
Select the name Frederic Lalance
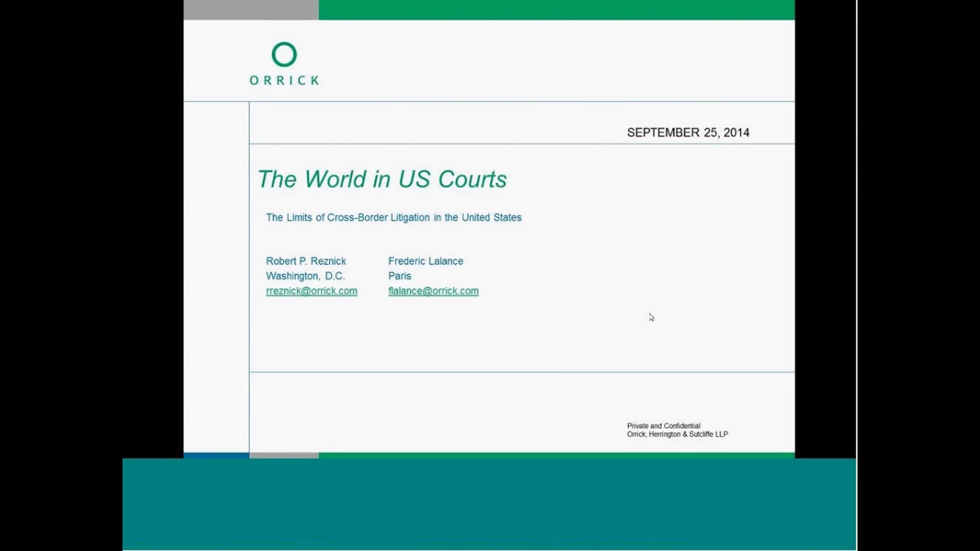click(x=425, y=261)
